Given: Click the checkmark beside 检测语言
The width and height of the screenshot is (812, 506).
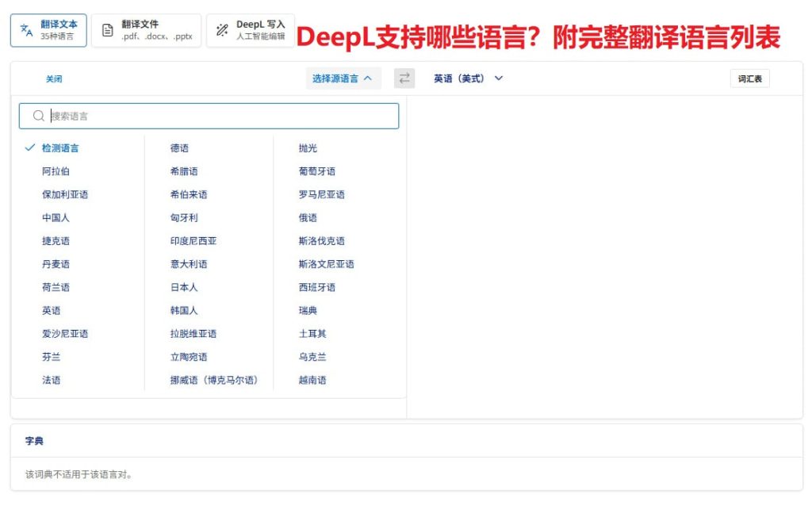Looking at the screenshot, I should [30, 148].
